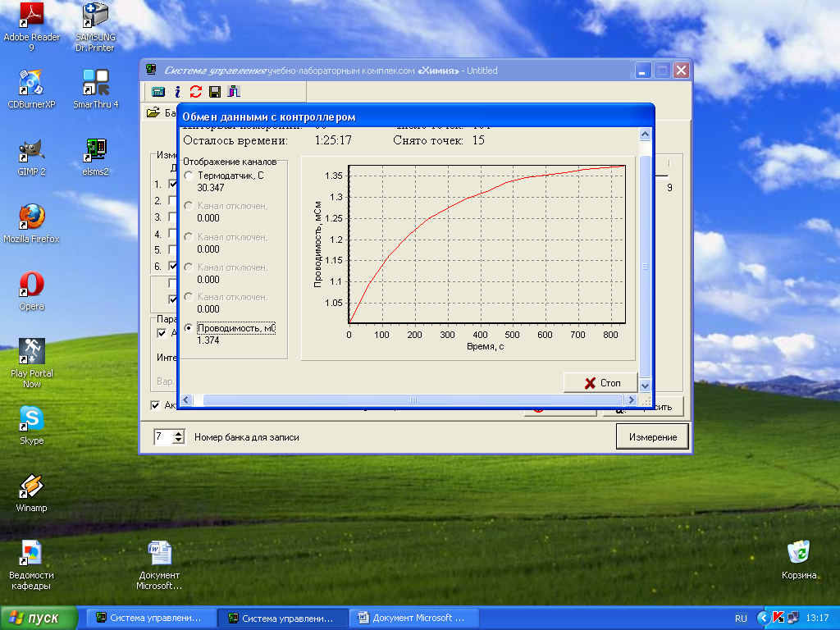Open the info (i) toolbar icon
The height and width of the screenshot is (630, 840).
pyautogui.click(x=177, y=92)
